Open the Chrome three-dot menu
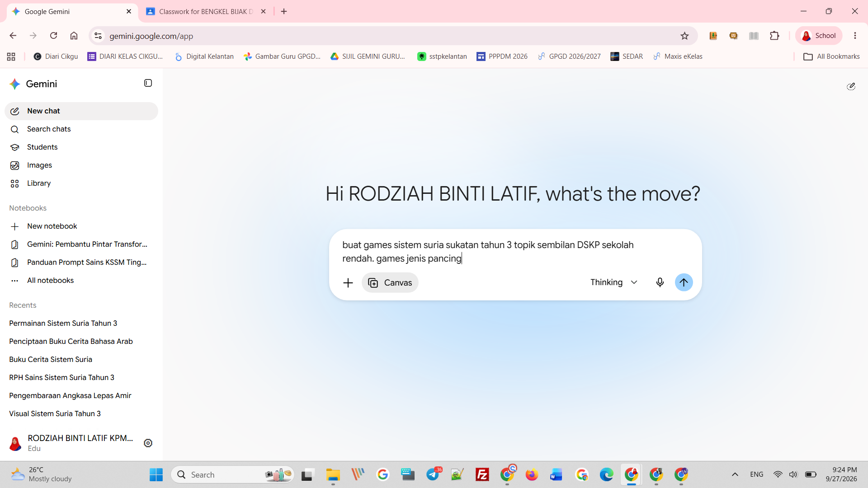The width and height of the screenshot is (868, 488). pos(855,36)
